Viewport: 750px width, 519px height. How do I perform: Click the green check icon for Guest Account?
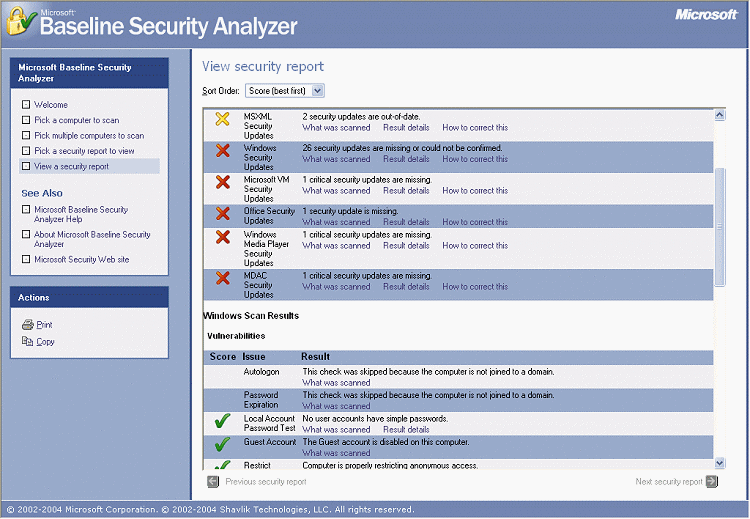222,444
